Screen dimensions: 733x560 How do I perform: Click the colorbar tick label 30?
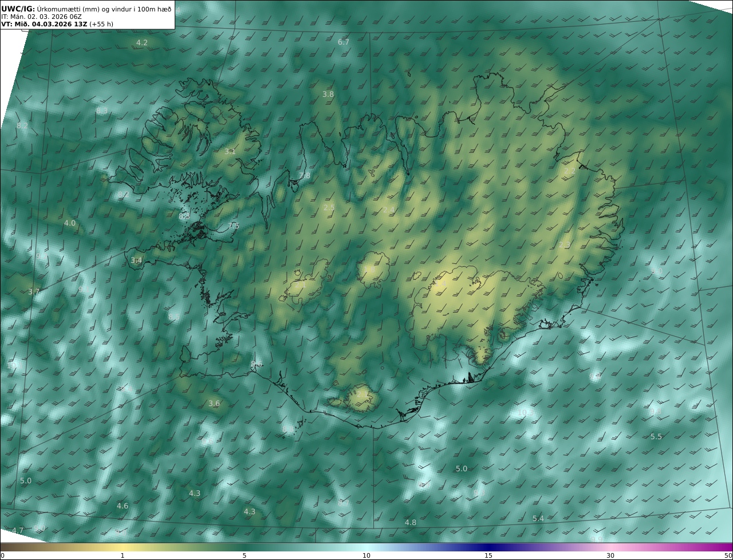610,555
